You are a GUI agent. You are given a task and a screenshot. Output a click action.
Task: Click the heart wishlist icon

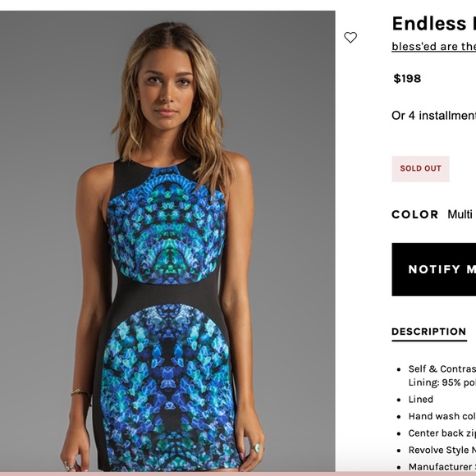(x=350, y=37)
